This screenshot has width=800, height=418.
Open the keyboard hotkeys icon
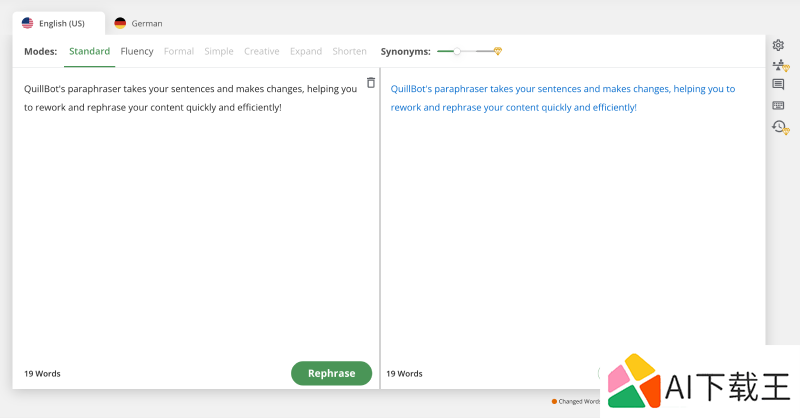pyautogui.click(x=778, y=105)
